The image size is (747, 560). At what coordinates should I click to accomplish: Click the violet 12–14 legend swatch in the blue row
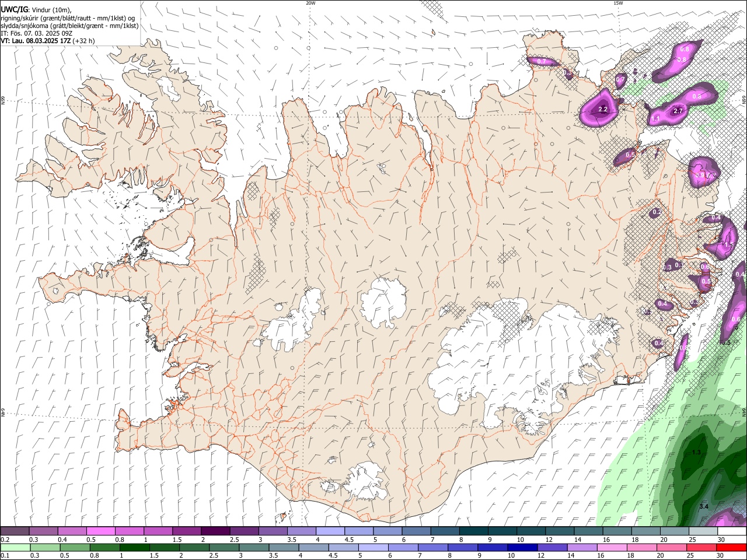(552, 547)
